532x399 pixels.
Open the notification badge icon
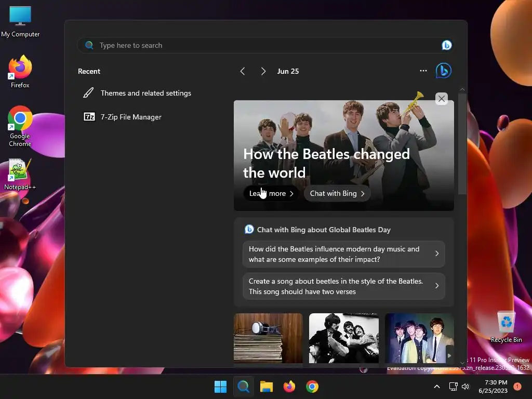(517, 386)
